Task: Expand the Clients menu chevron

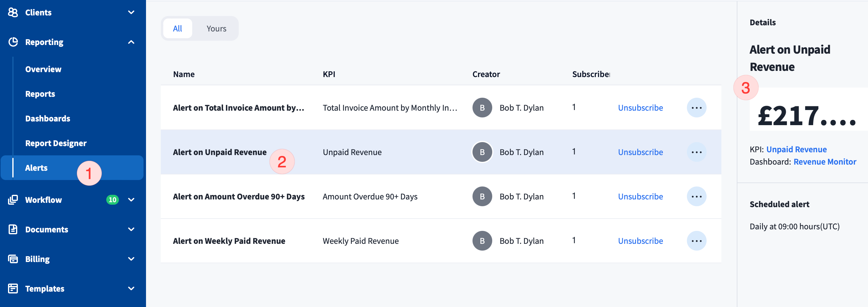Action: 131,12
